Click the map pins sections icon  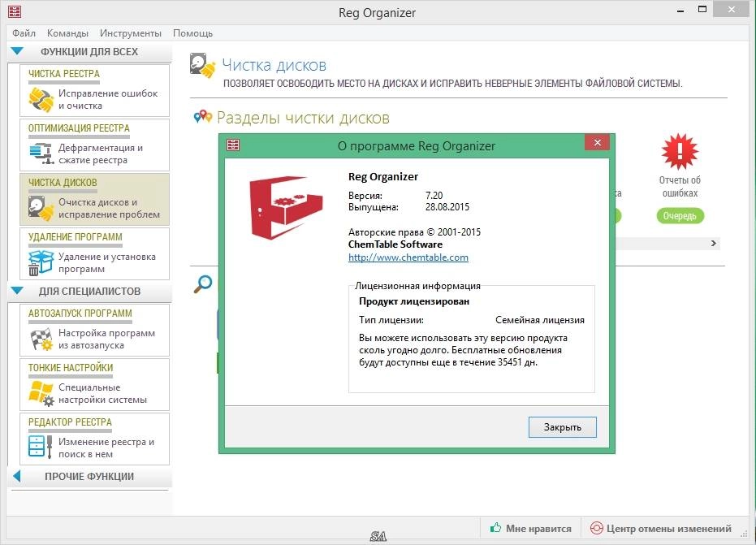click(202, 117)
